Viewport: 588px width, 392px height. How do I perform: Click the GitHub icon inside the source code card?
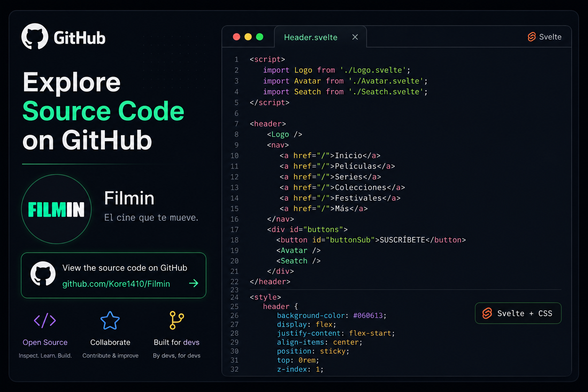43,274
